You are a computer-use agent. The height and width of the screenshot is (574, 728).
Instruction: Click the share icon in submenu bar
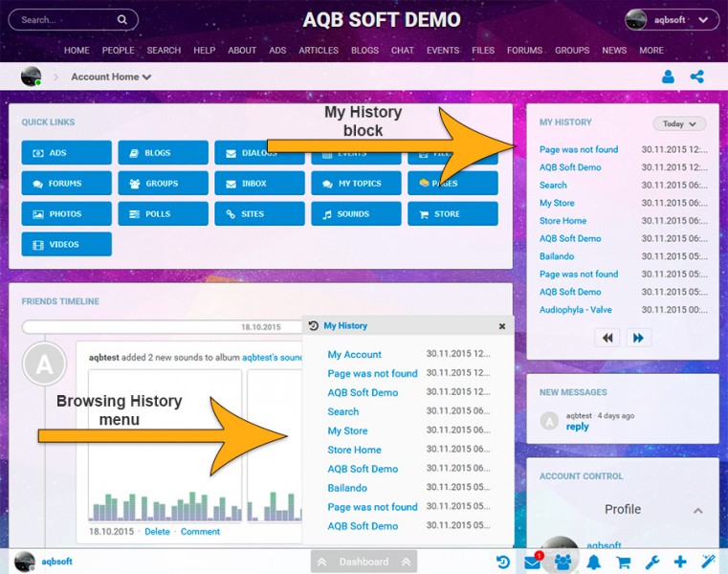tap(696, 77)
